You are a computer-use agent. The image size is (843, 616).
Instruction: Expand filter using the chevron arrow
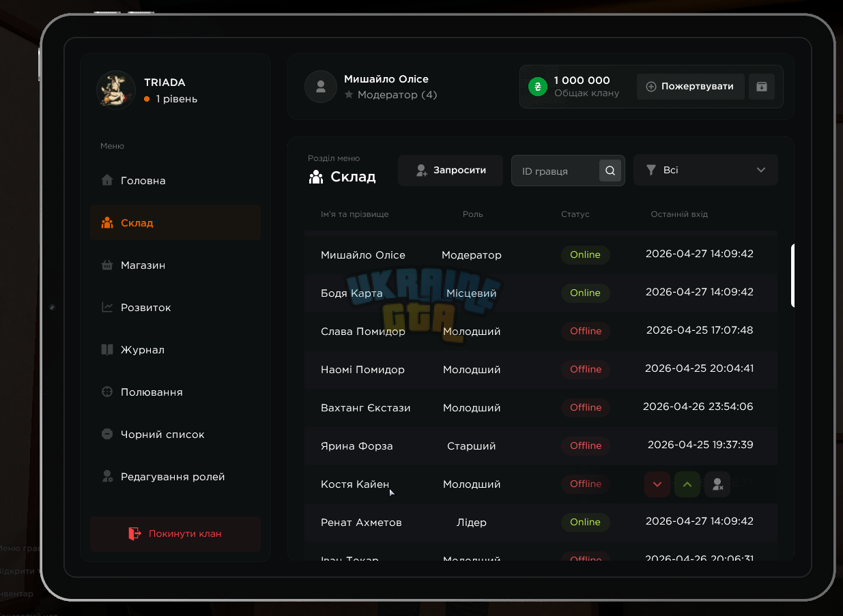point(761,170)
